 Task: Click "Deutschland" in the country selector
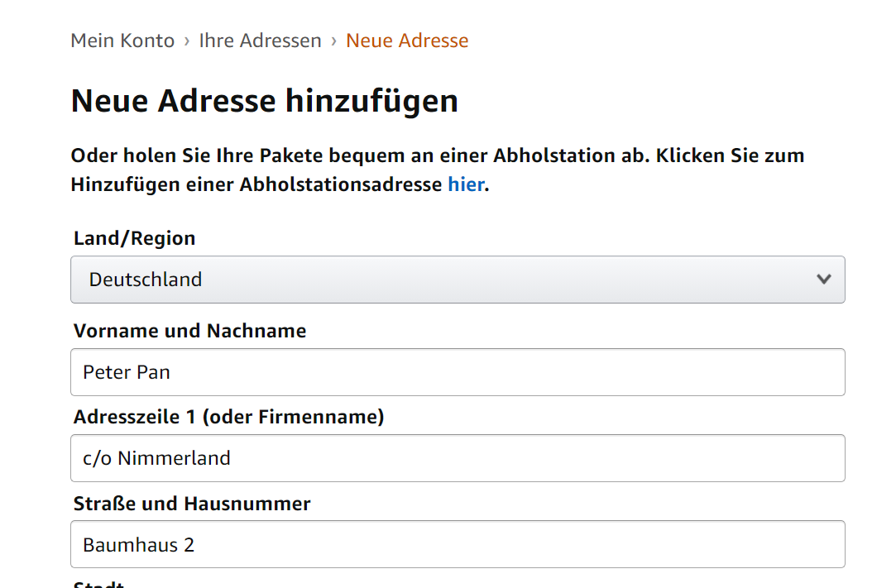146,280
